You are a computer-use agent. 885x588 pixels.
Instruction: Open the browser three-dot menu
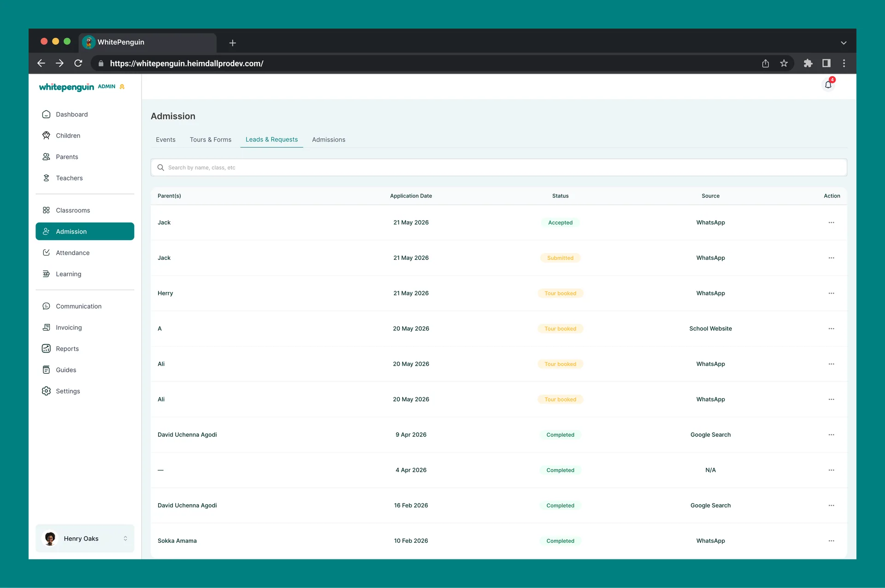(844, 63)
